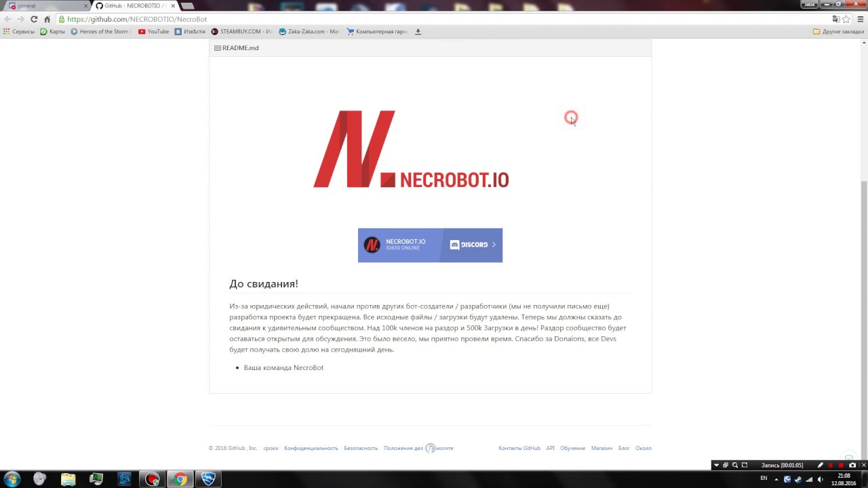Show hidden tray icons arrow
Screen dimensions: 868x488
tap(776, 479)
